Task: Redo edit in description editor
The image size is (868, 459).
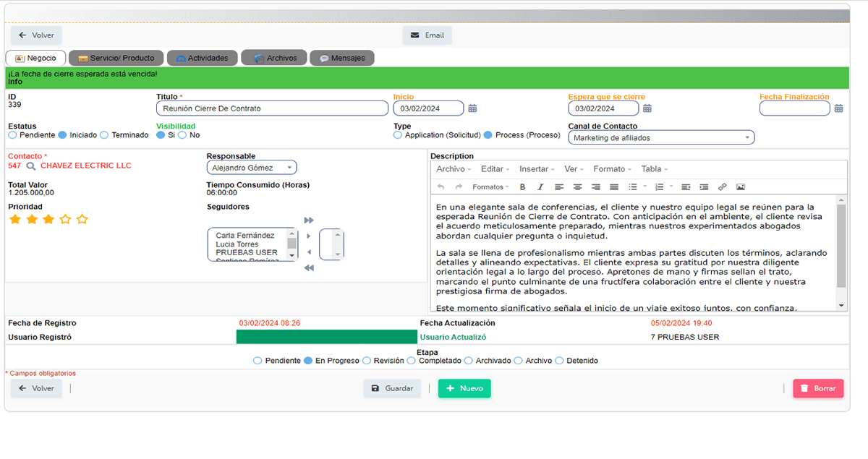Action: (458, 187)
